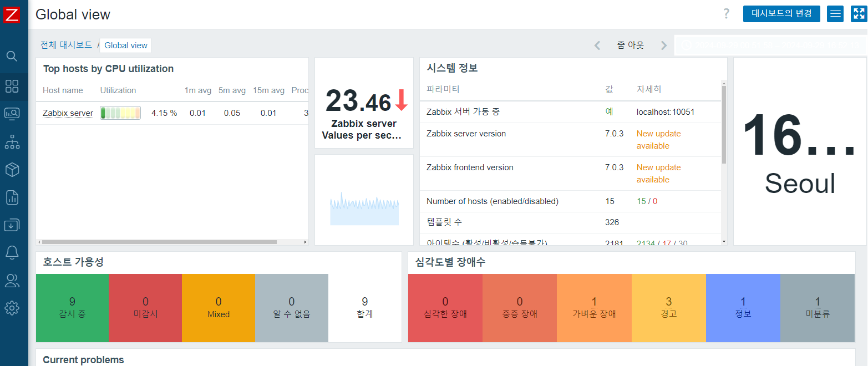Open the Monitoring sidebar icon

click(x=12, y=114)
